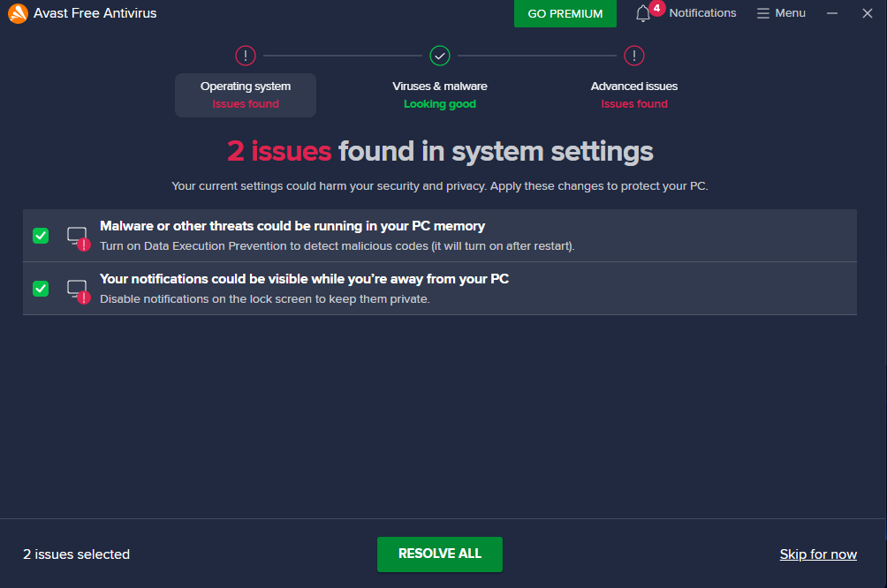
Task: Open Notifications label with badge count
Action: click(702, 13)
